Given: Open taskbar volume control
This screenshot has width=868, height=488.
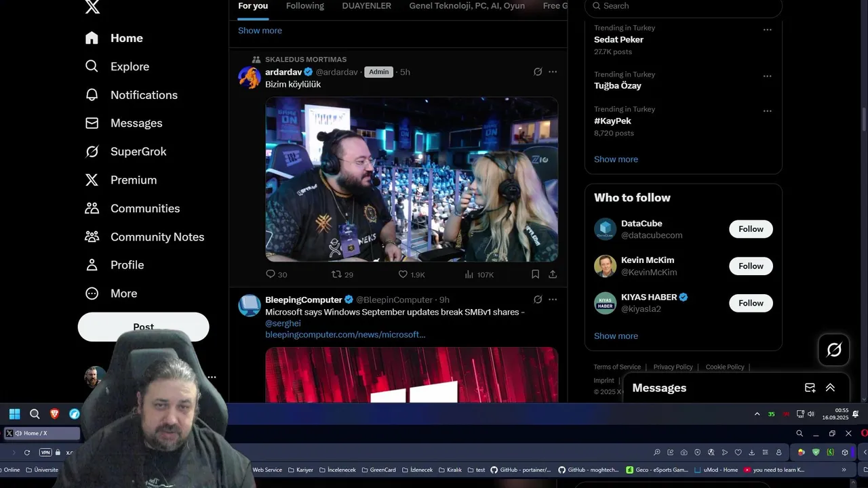Looking at the screenshot, I should [x=810, y=414].
